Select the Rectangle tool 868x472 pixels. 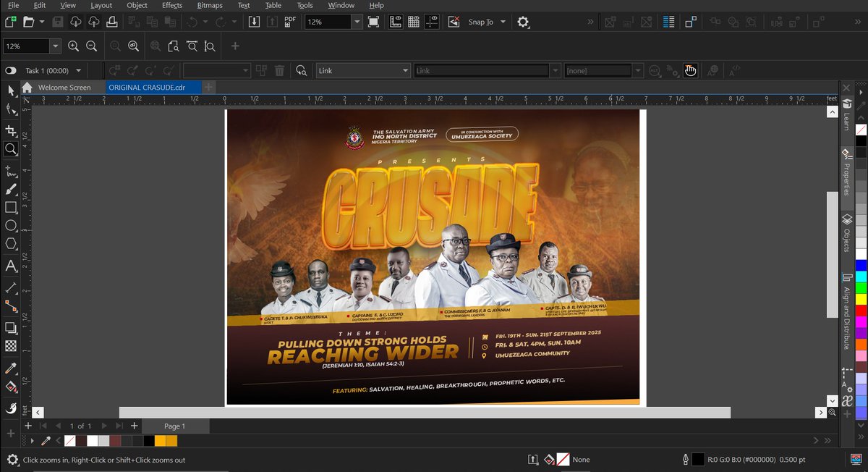pyautogui.click(x=11, y=207)
